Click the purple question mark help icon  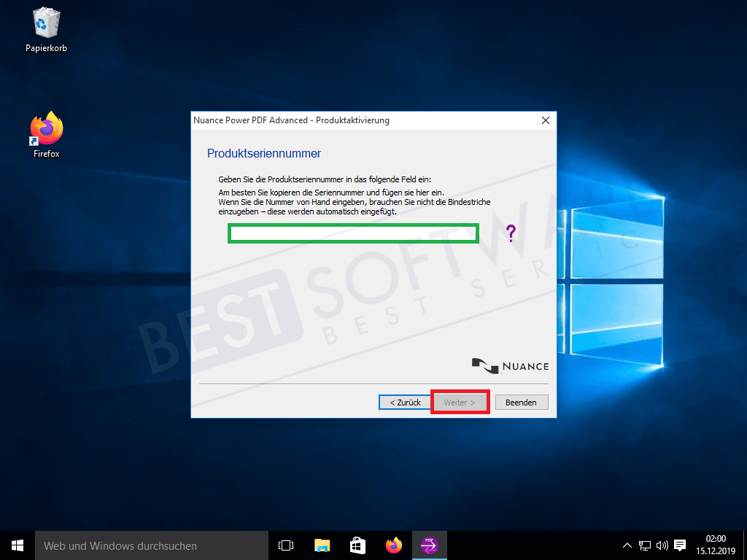coord(511,233)
